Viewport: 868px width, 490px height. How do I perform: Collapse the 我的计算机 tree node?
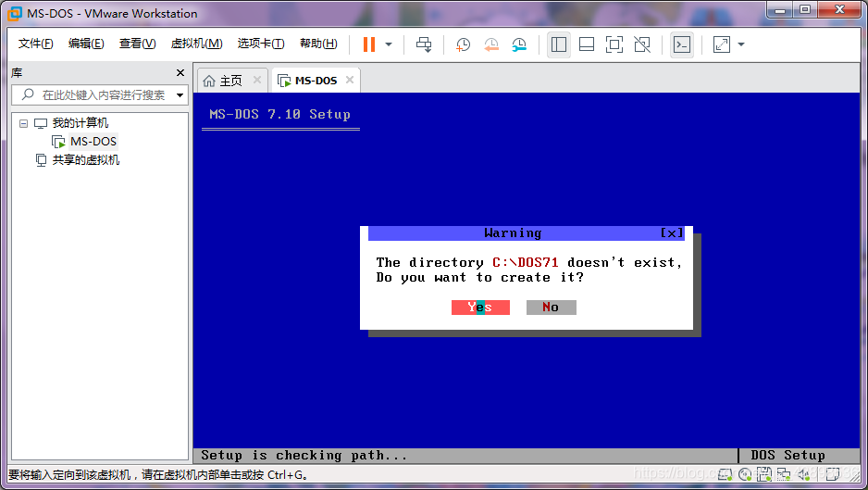(23, 123)
